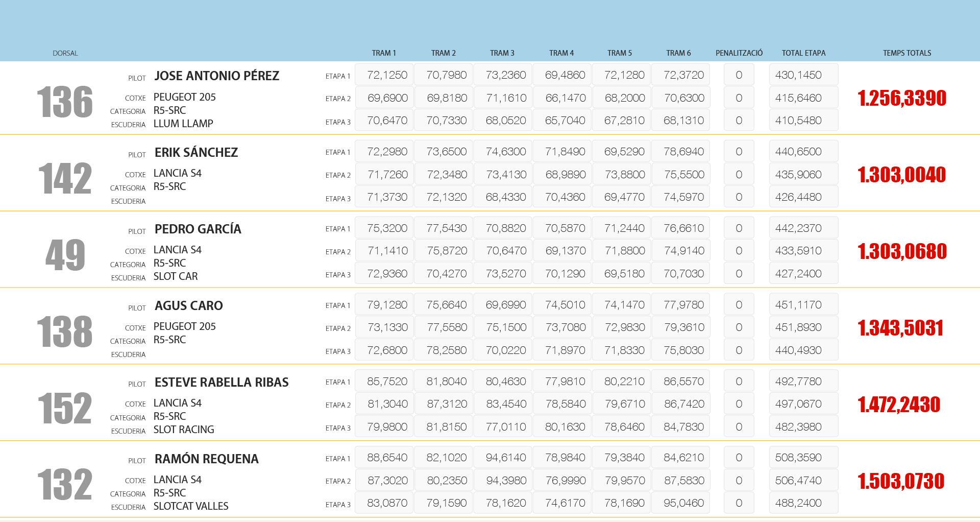
Task: Click the TOTAL ETAPA column header
Action: [x=803, y=53]
